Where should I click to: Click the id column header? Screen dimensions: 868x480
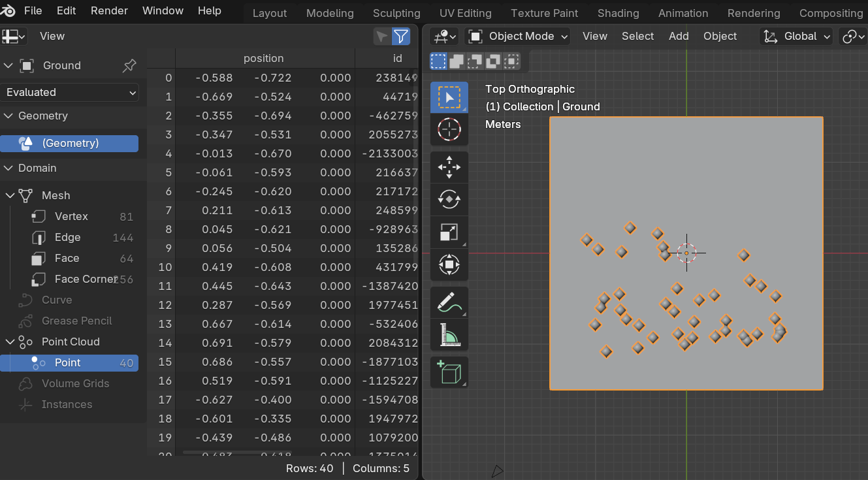397,59
